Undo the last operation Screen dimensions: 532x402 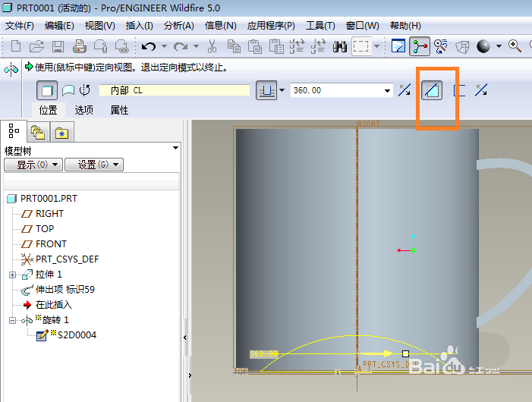tap(148, 46)
